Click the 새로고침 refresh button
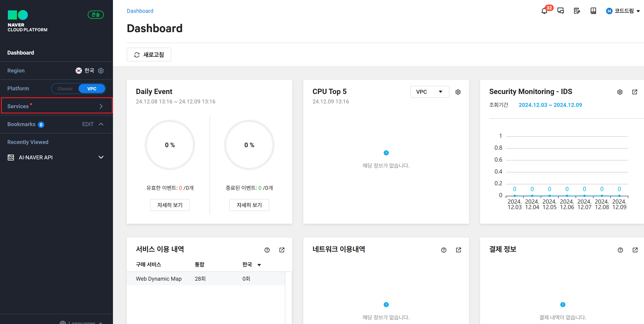 149,55
